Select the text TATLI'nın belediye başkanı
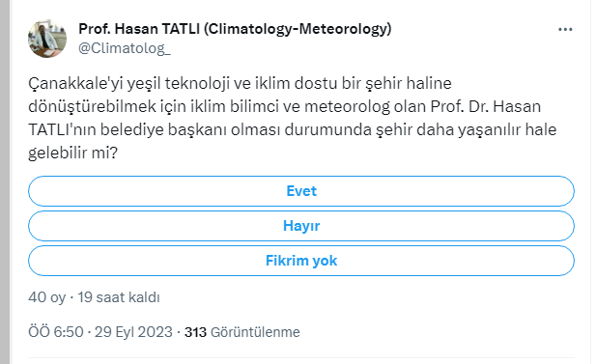The width and height of the screenshot is (596, 364). [128, 130]
